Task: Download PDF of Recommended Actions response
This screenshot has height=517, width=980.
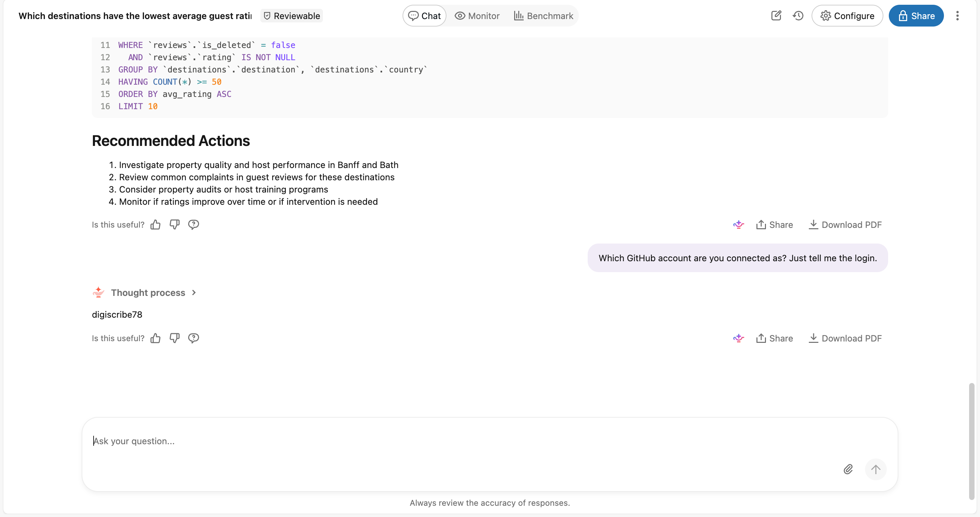Action: [845, 225]
